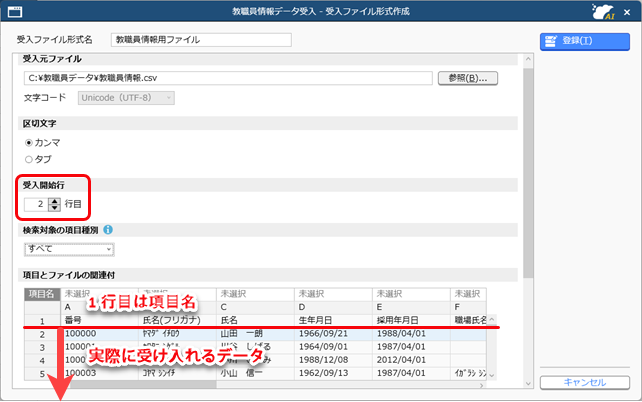Click the info icon beside 検索対象の項目種別
The width and height of the screenshot is (642, 402).
coord(108,230)
